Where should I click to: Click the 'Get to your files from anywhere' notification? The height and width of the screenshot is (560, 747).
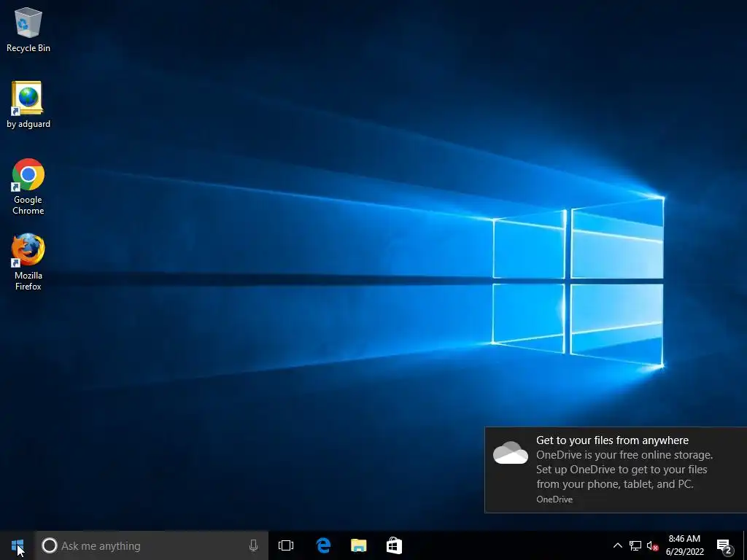[x=616, y=470]
